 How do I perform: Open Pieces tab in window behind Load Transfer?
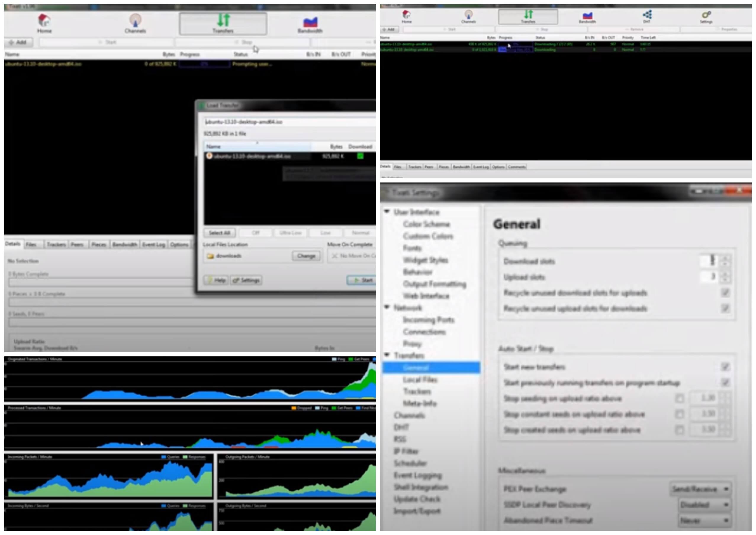[99, 244]
